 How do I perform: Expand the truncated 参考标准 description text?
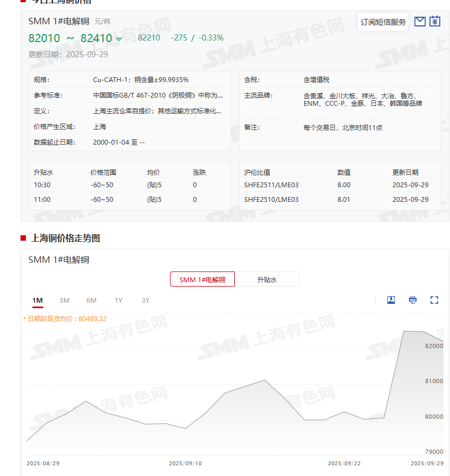pos(158,96)
